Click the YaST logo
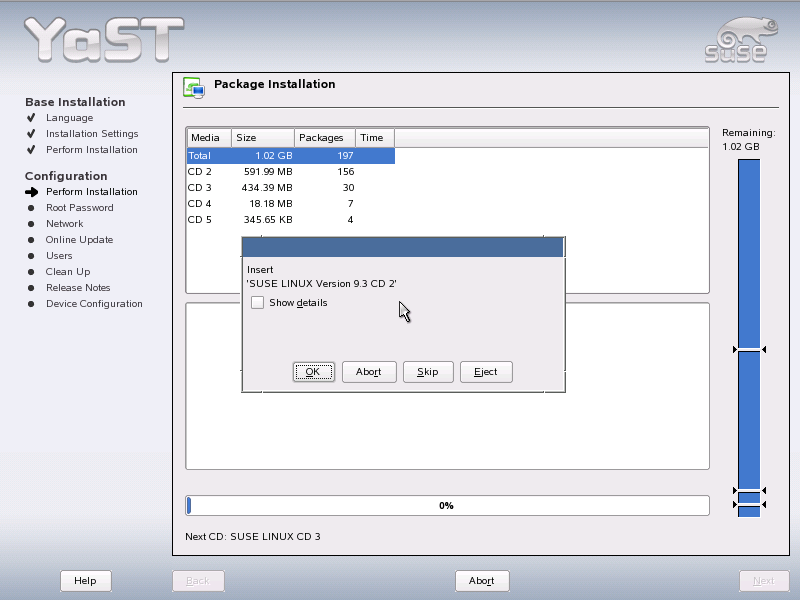Image resolution: width=800 pixels, height=600 pixels. tap(104, 40)
